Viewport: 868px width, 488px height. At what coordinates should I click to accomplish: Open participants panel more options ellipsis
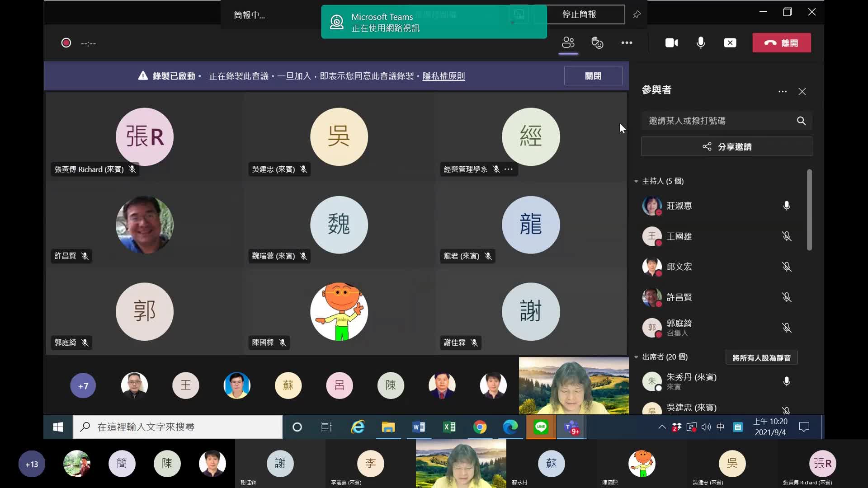coord(783,91)
